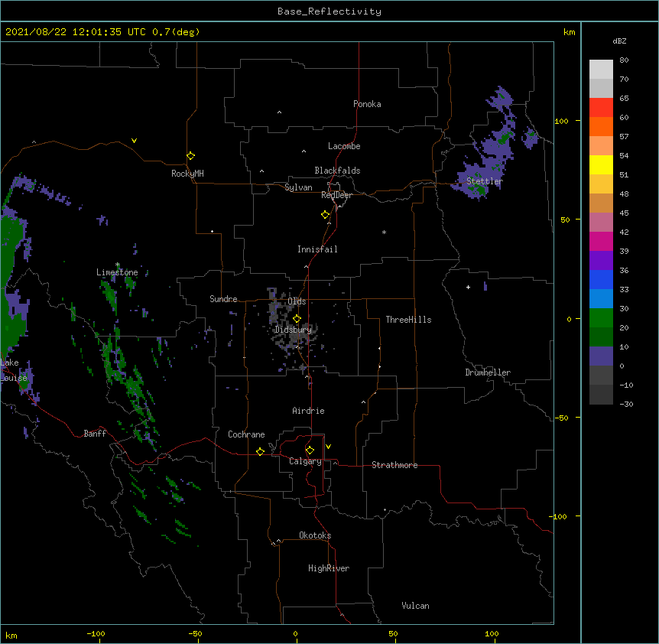Click the slate-blue 10 dBZ legend swatch
659x644 pixels.
pyautogui.click(x=601, y=356)
